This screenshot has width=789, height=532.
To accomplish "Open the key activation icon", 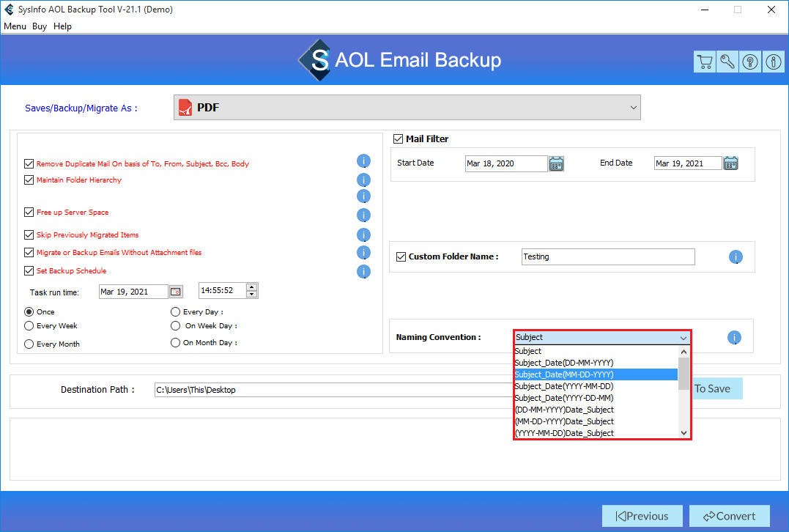I will [727, 62].
